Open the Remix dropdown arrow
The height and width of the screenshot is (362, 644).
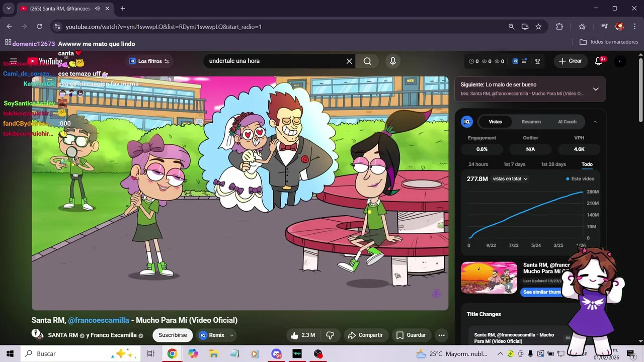coord(231,335)
